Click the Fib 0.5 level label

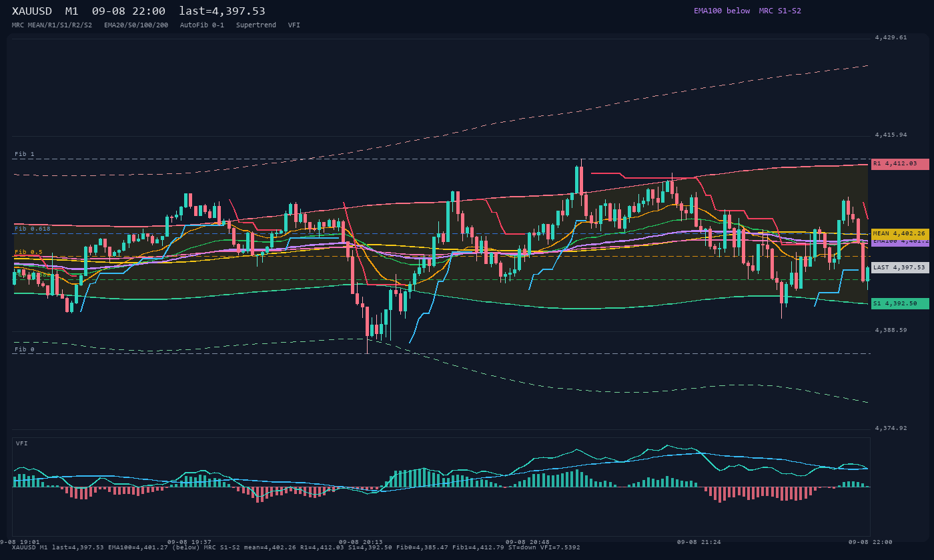coord(29,252)
